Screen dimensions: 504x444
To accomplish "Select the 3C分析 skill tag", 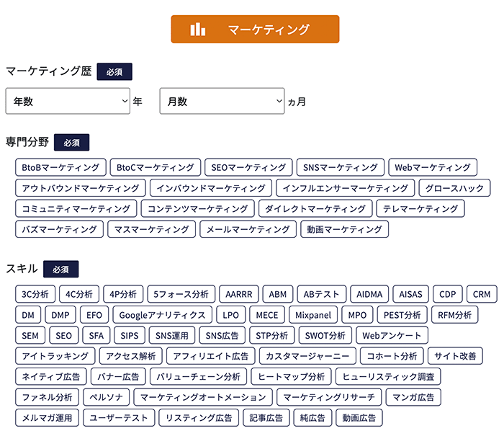I will [x=35, y=294].
